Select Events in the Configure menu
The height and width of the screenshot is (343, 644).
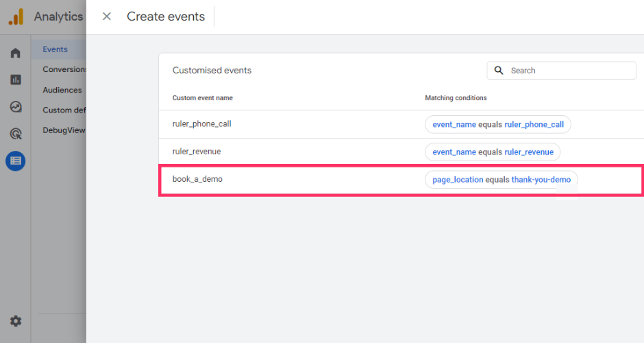tap(55, 49)
